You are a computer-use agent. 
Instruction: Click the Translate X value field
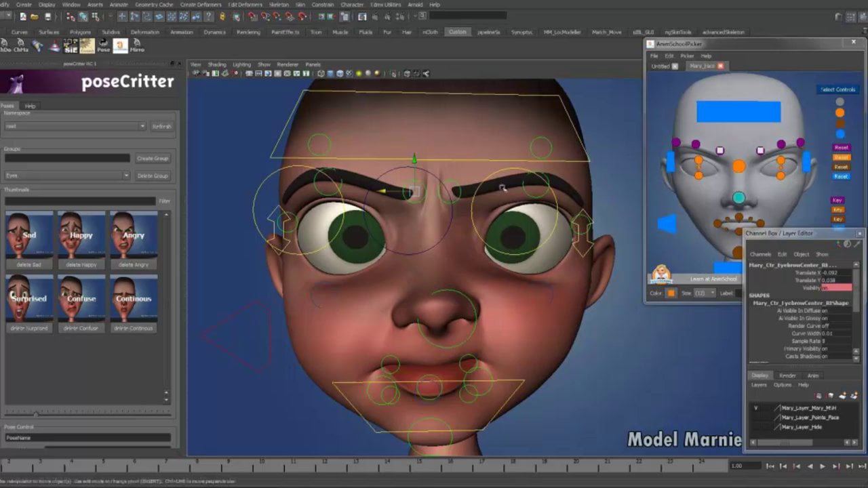point(836,272)
